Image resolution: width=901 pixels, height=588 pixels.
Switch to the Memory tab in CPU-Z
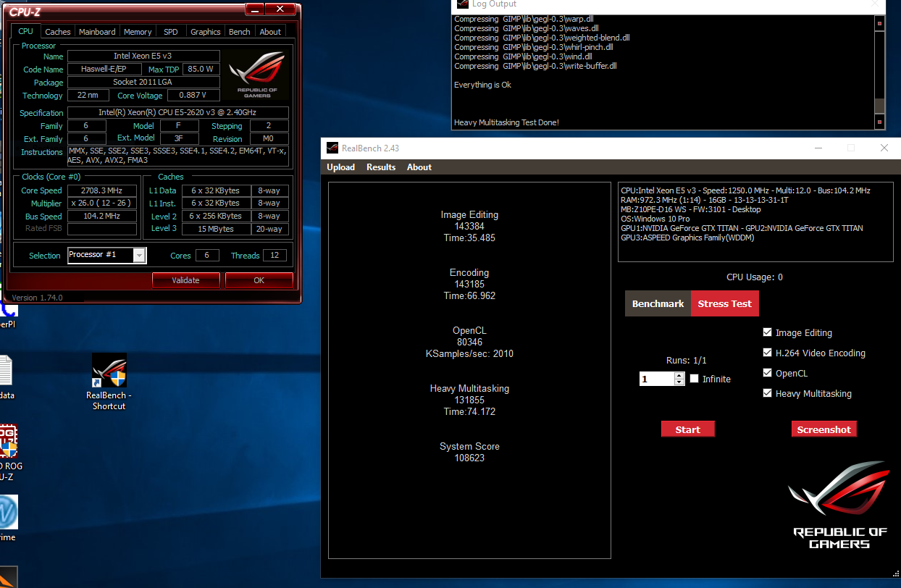click(138, 32)
